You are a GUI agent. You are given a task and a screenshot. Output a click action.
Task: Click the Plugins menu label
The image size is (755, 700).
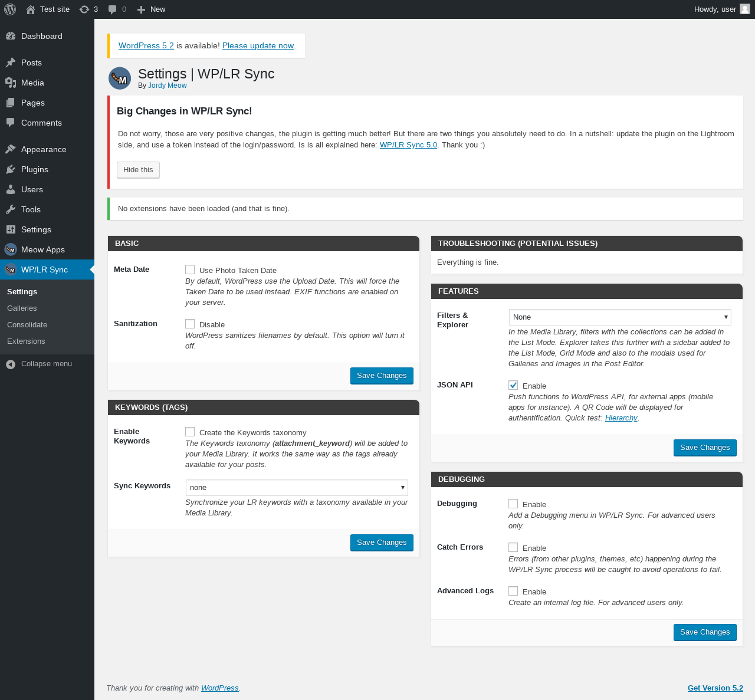coord(35,169)
